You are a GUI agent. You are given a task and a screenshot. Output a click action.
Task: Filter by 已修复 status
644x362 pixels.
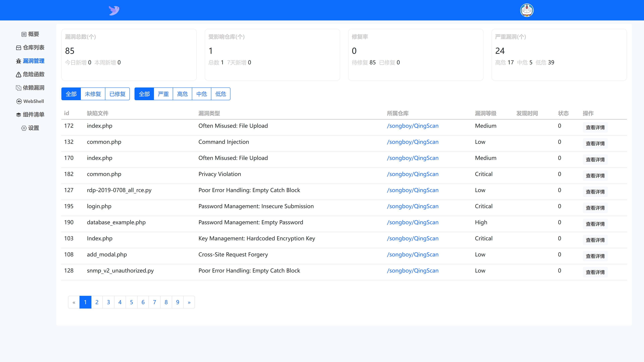pyautogui.click(x=117, y=94)
